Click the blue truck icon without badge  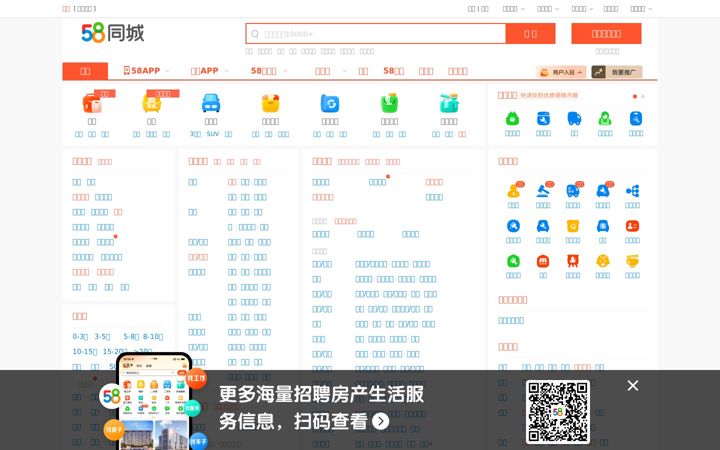(574, 119)
